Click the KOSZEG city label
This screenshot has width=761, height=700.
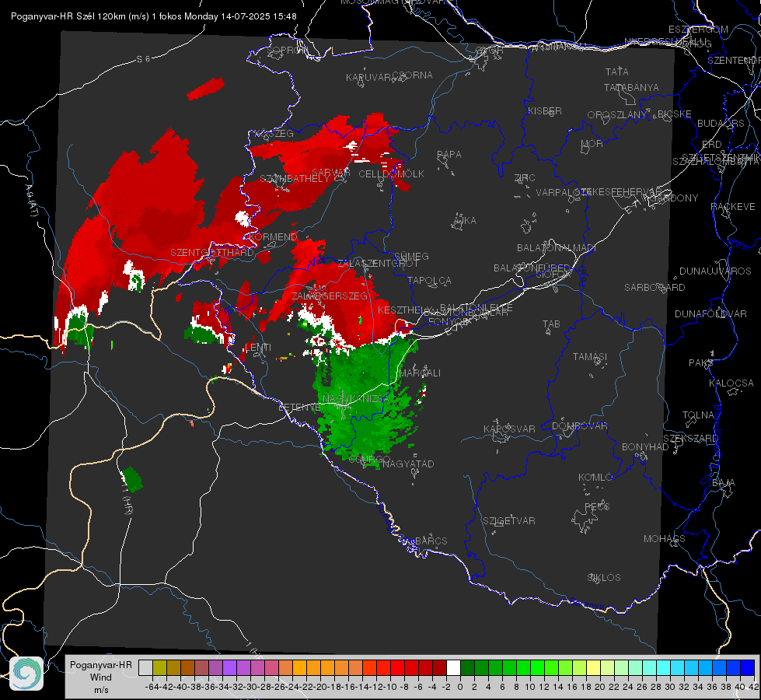pyautogui.click(x=274, y=134)
